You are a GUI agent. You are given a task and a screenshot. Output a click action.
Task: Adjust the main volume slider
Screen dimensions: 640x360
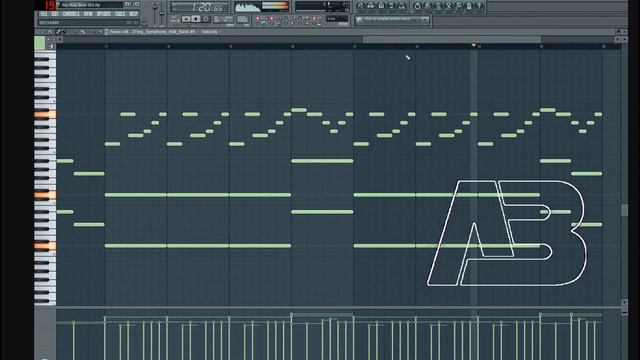[155, 7]
